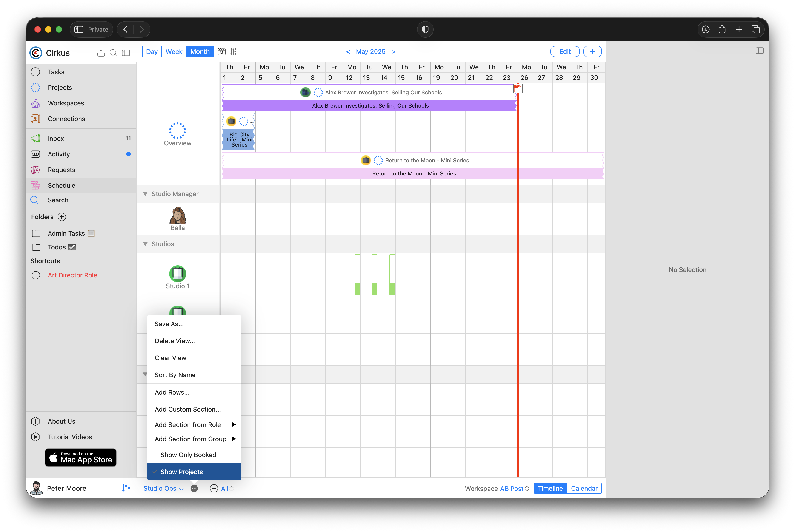The height and width of the screenshot is (532, 795).
Task: Click the plus icon next to Folders
Action: [62, 217]
